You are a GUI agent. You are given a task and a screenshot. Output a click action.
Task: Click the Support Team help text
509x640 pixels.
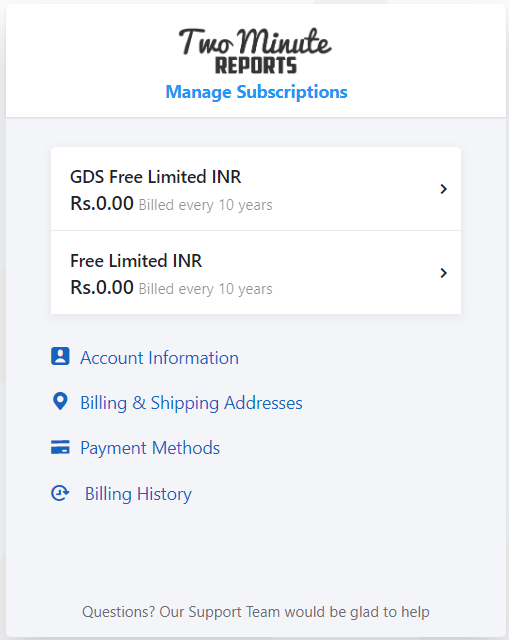[256, 612]
